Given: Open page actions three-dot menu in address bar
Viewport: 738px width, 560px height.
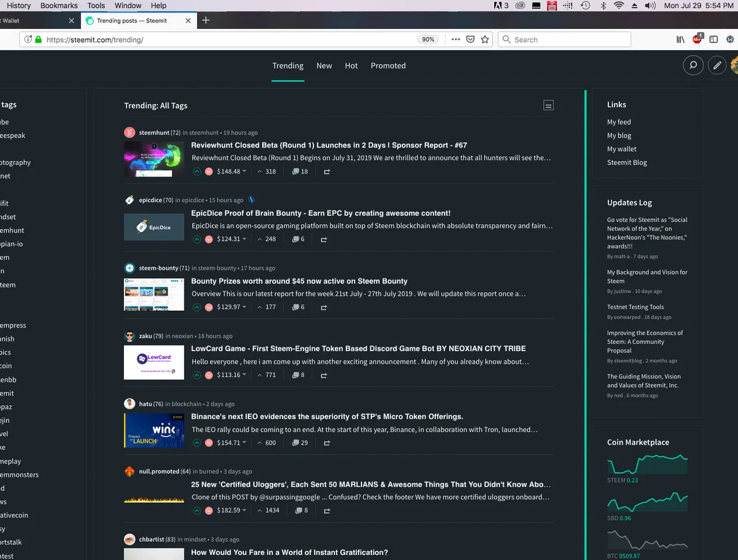Looking at the screenshot, I should 455,39.
